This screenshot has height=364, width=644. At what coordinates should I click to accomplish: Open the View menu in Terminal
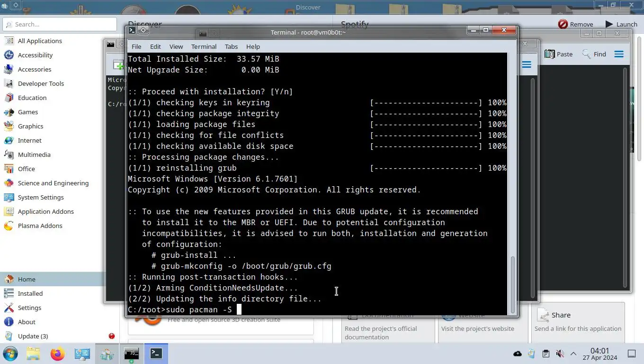[176, 46]
